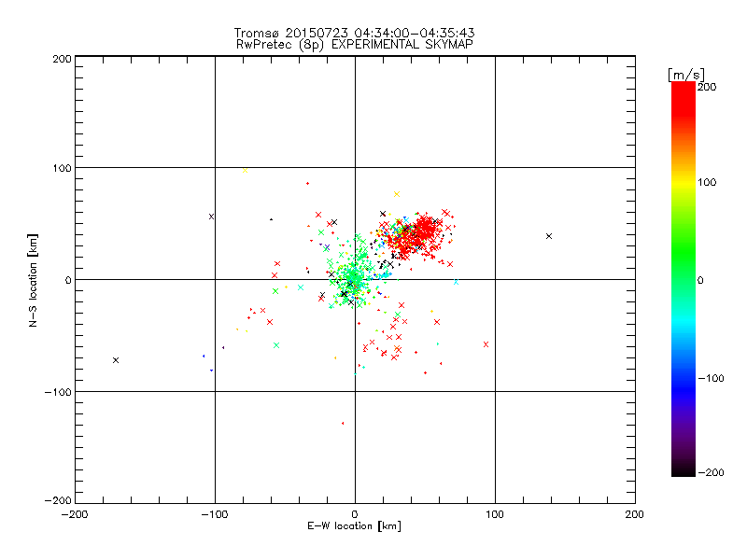Click the rainbow velocity colorbar

tap(684, 279)
